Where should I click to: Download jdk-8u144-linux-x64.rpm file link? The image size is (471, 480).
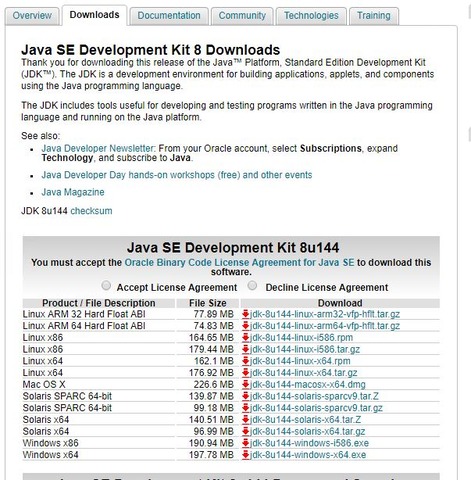coord(300,361)
